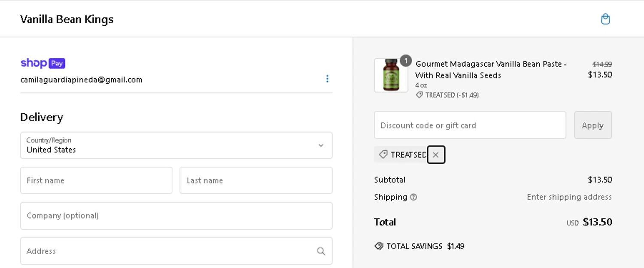Open the shopping bag cart icon

pyautogui.click(x=605, y=19)
